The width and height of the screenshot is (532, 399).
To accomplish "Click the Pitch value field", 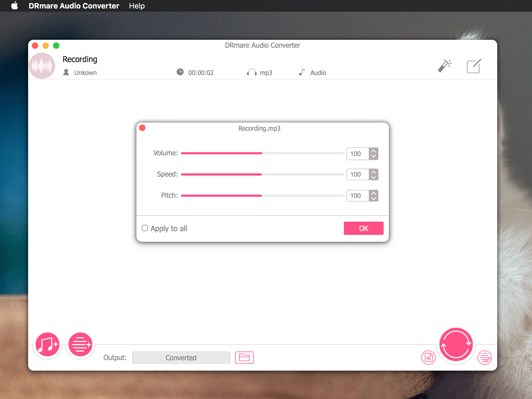I will click(358, 196).
